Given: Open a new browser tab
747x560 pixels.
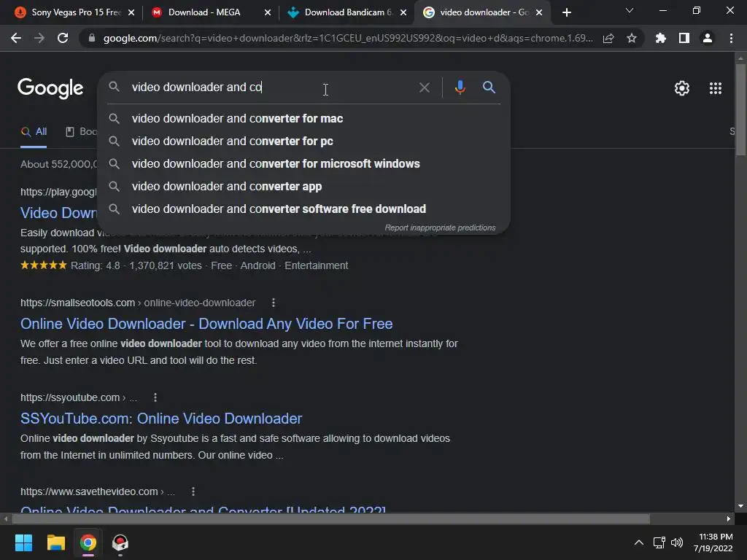Looking at the screenshot, I should [566, 12].
